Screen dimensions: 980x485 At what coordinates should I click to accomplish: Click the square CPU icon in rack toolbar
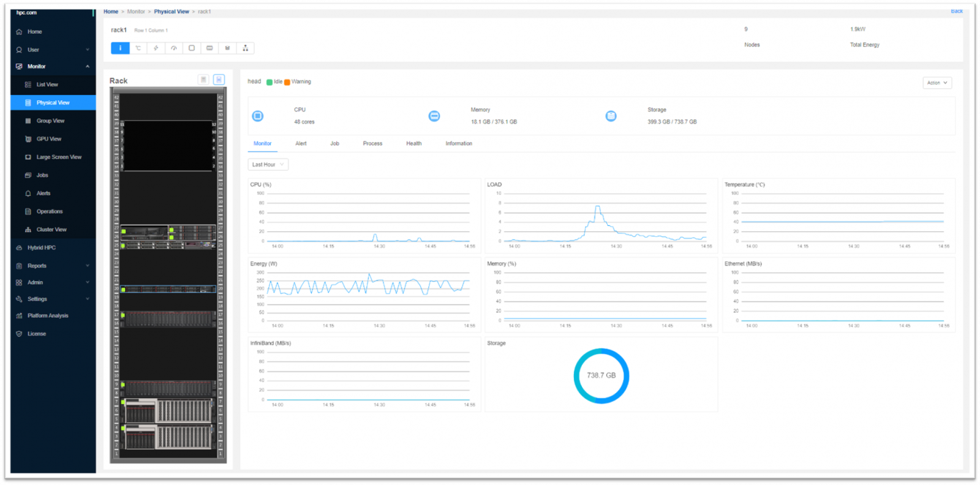click(x=192, y=48)
